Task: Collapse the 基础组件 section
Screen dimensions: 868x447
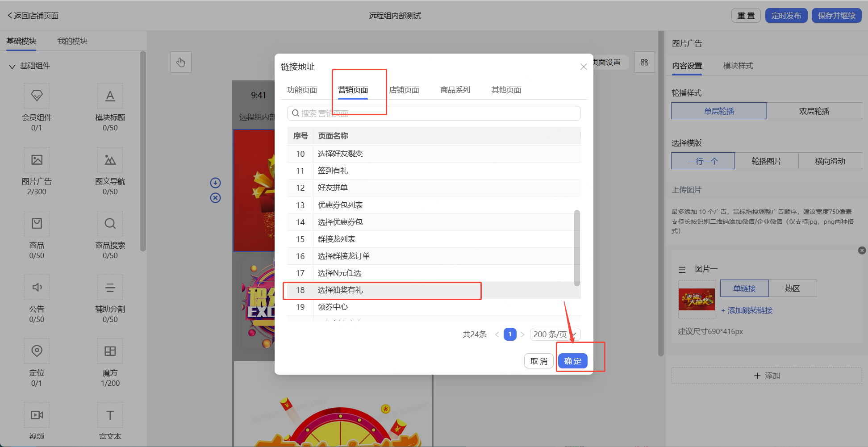Action: pos(12,67)
